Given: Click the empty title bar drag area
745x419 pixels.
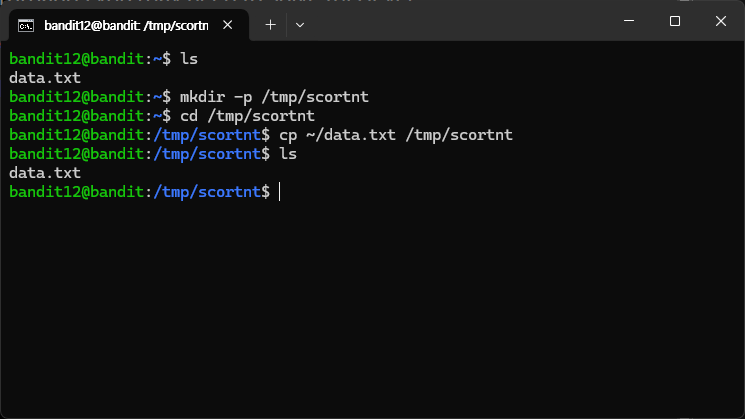Looking at the screenshot, I should pos(456,21).
